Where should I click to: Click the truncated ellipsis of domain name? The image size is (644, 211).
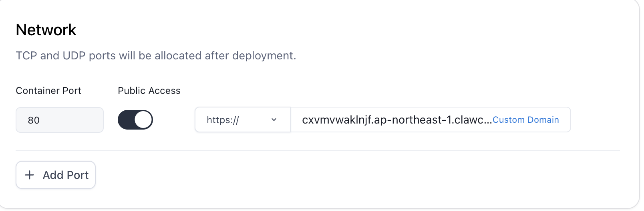click(x=488, y=122)
